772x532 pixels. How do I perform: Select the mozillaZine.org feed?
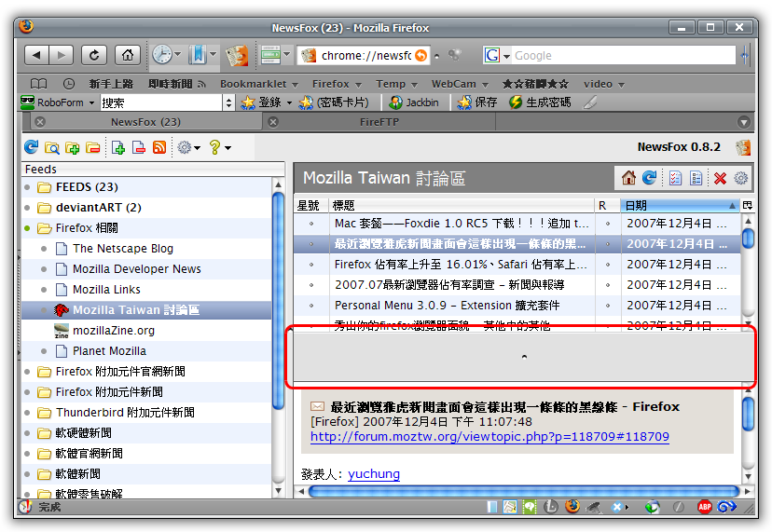tap(114, 331)
